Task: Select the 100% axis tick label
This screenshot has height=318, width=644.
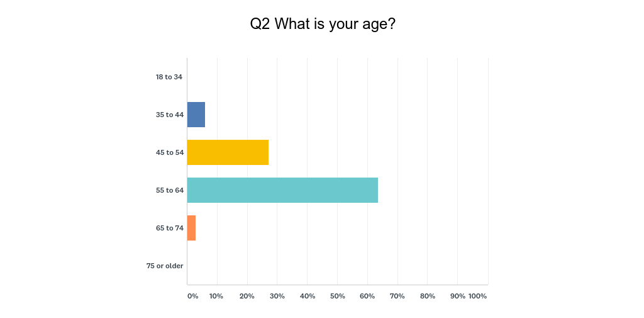Action: (x=478, y=296)
